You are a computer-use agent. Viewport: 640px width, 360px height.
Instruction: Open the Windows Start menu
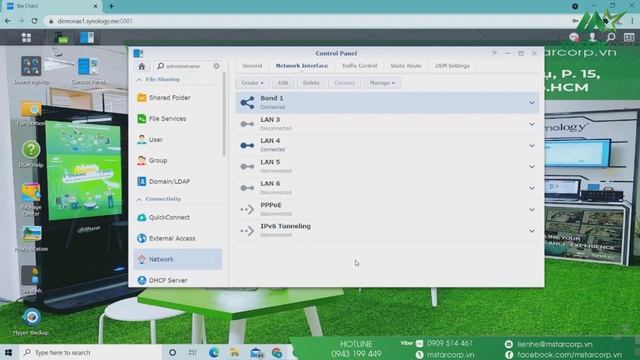coord(8,352)
